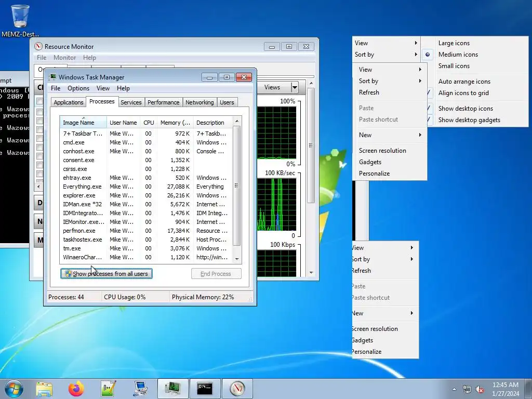Click the process list scrollbar thumb
This screenshot has width=532, height=399.
pyautogui.click(x=237, y=185)
